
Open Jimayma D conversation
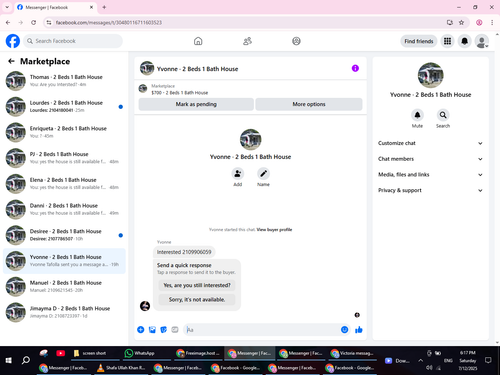pyautogui.click(x=64, y=312)
